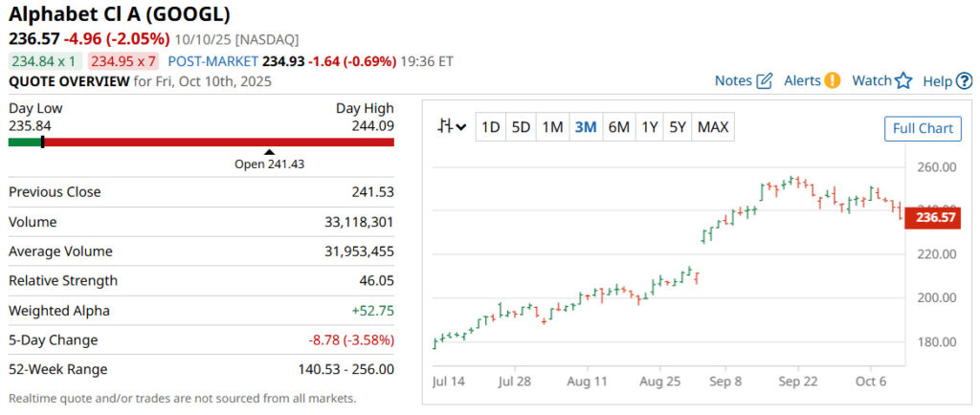Click the Notes link
Screen dimensions: 980x415
pos(733,81)
